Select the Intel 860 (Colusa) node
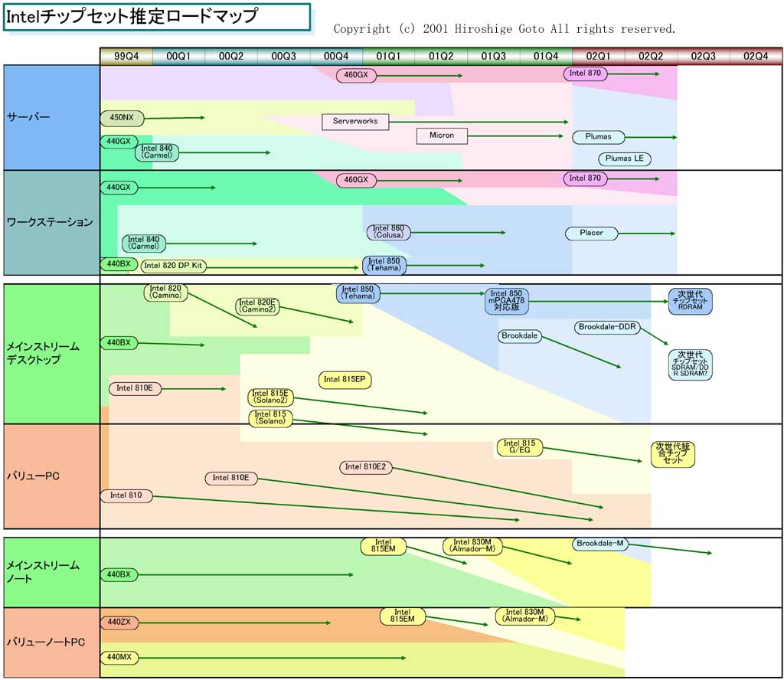Screen dimensions: 784x680 point(389,231)
